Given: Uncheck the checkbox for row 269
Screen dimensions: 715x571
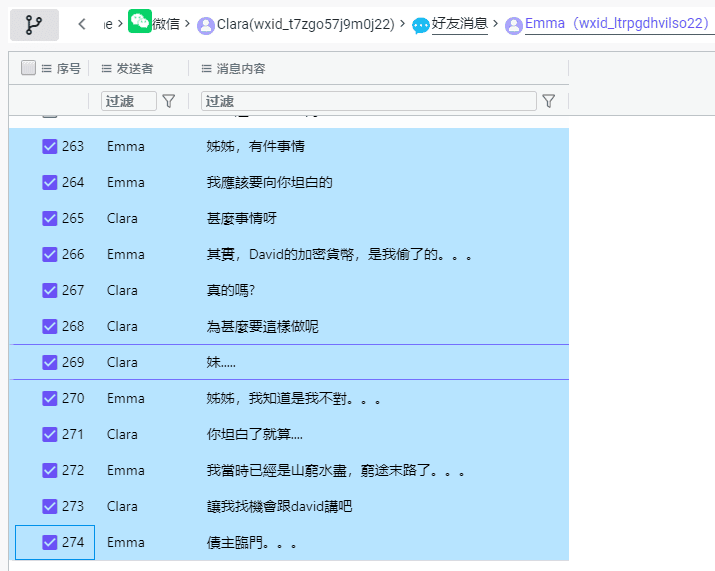Looking at the screenshot, I should (x=50, y=363).
